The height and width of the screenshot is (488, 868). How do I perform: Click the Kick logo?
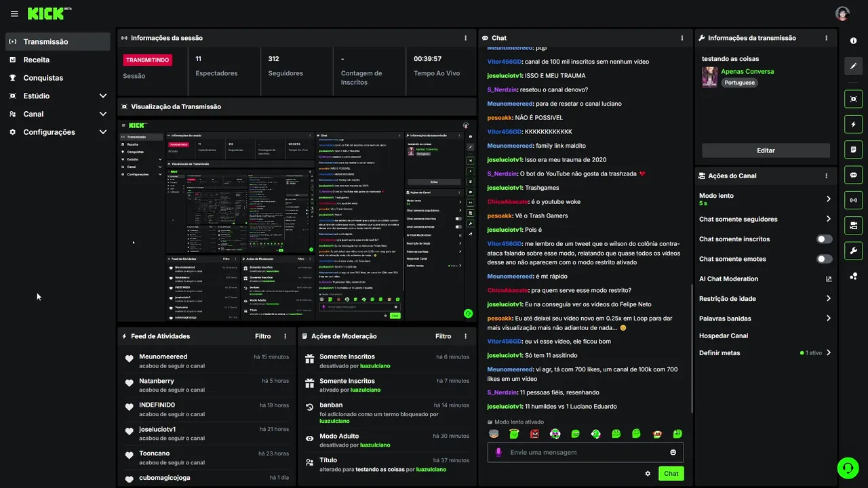pos(50,14)
